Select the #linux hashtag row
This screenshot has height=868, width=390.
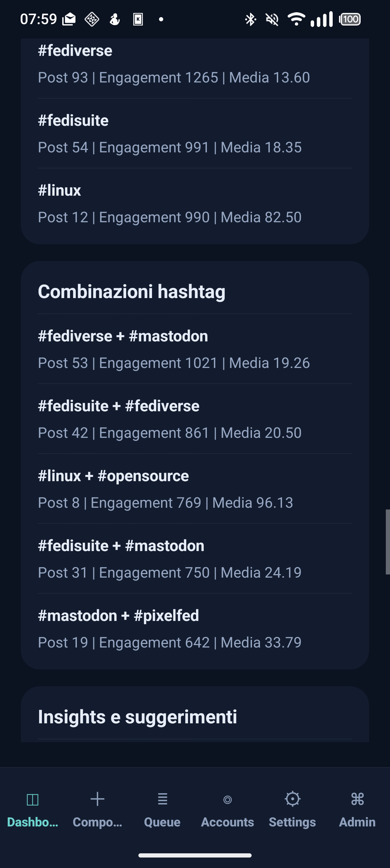click(x=195, y=203)
